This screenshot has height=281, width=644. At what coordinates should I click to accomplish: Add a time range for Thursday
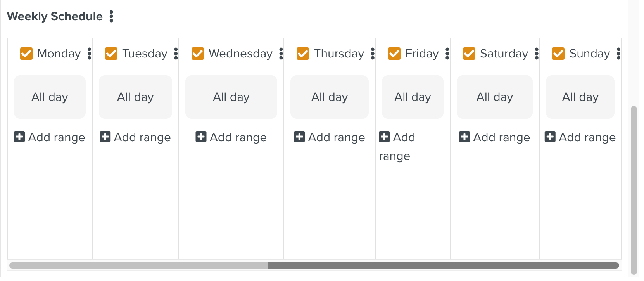coord(330,137)
